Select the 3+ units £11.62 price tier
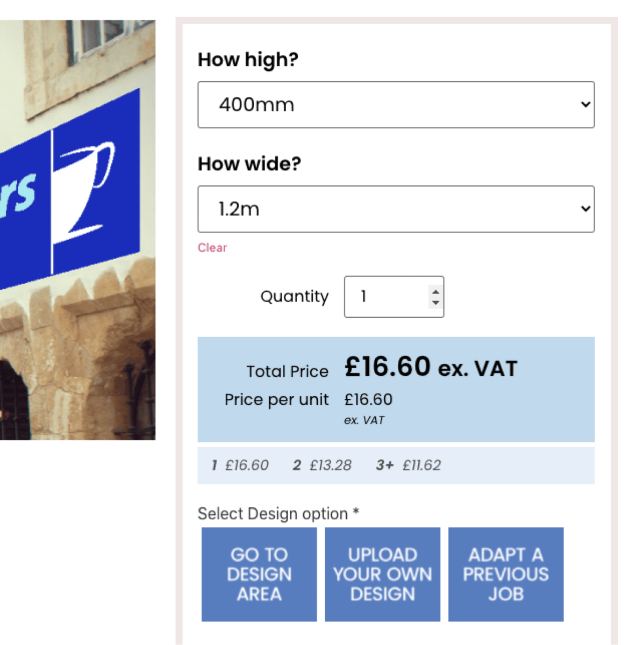The height and width of the screenshot is (645, 644). tap(409, 465)
